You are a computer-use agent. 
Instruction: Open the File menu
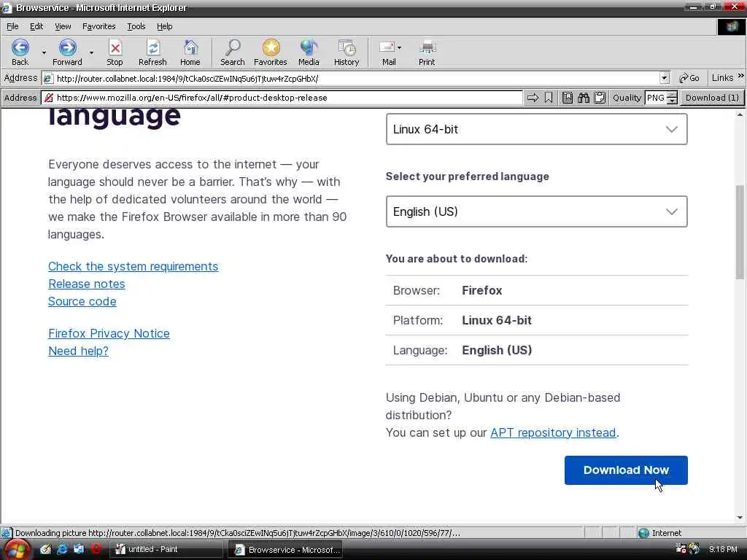(x=12, y=26)
